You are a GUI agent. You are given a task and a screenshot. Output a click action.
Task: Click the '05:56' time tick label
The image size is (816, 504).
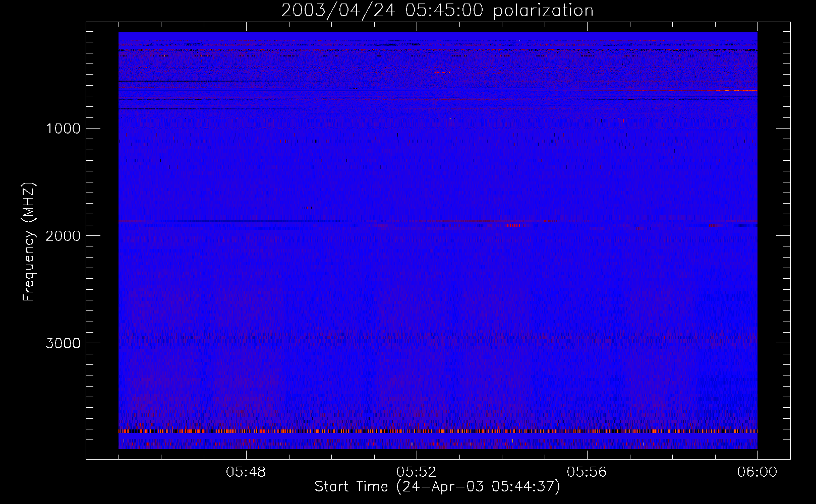pyautogui.click(x=587, y=472)
